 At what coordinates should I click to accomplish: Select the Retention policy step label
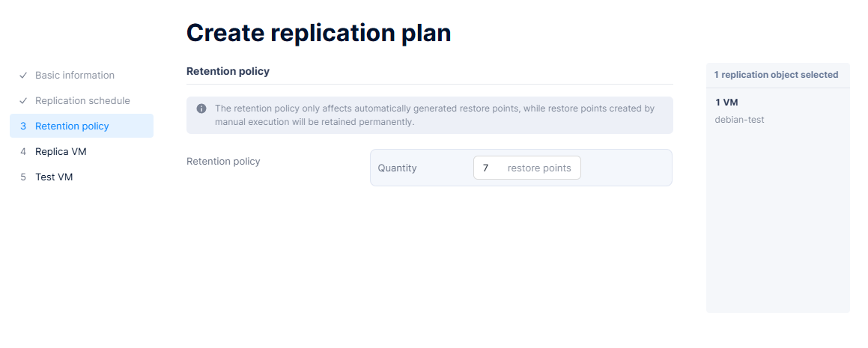72,126
